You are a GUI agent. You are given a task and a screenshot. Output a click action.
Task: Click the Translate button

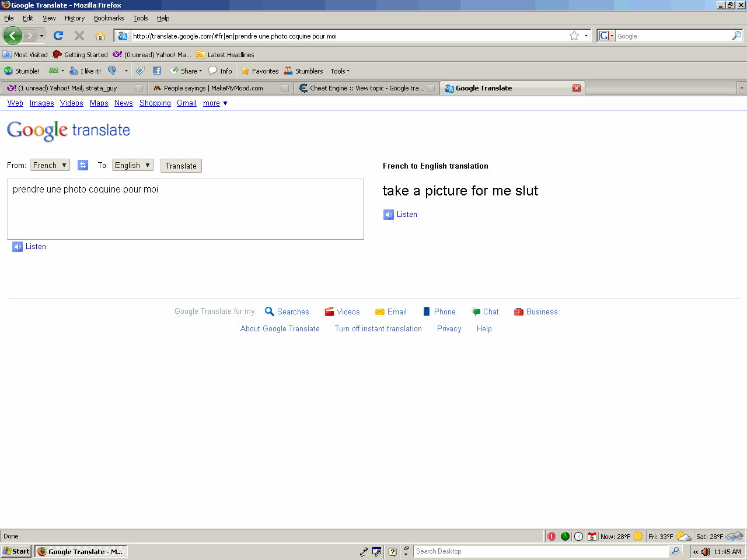[181, 165]
